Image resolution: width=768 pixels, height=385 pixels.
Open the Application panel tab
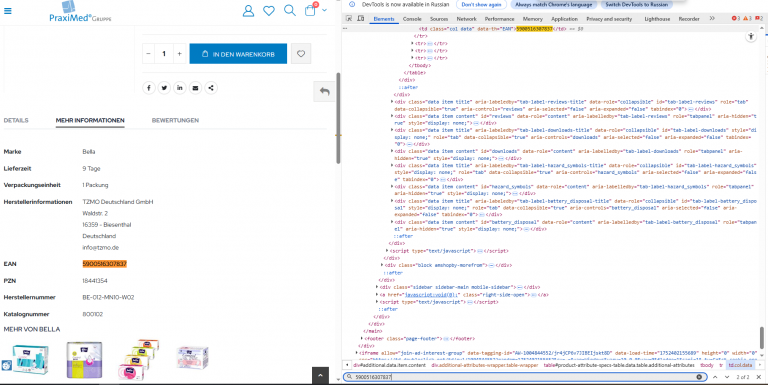pos(564,19)
